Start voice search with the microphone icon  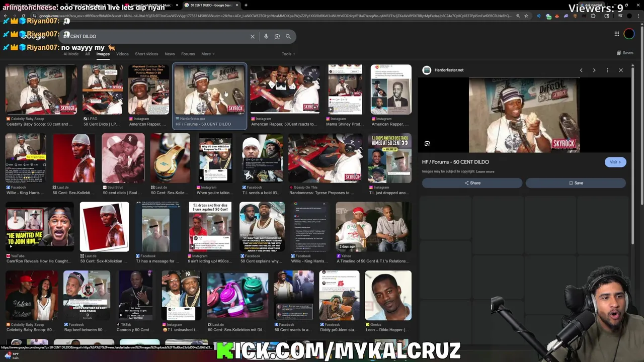[x=266, y=36]
